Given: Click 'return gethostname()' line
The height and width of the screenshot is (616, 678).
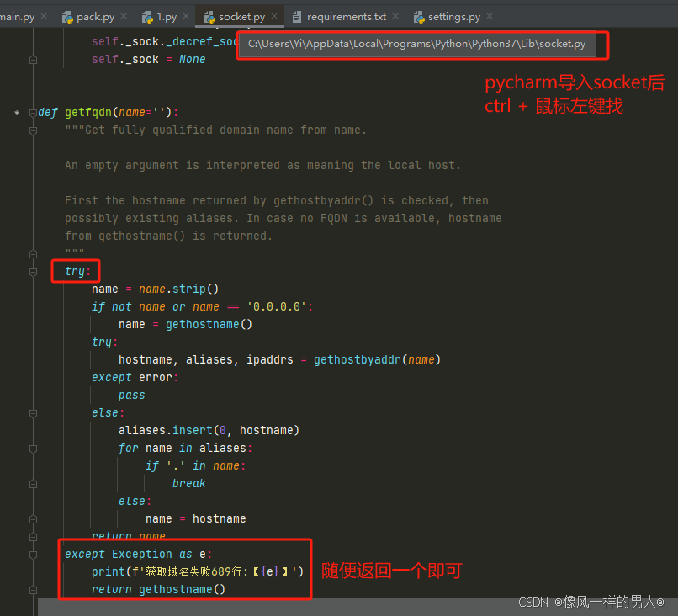Looking at the screenshot, I should click(158, 590).
